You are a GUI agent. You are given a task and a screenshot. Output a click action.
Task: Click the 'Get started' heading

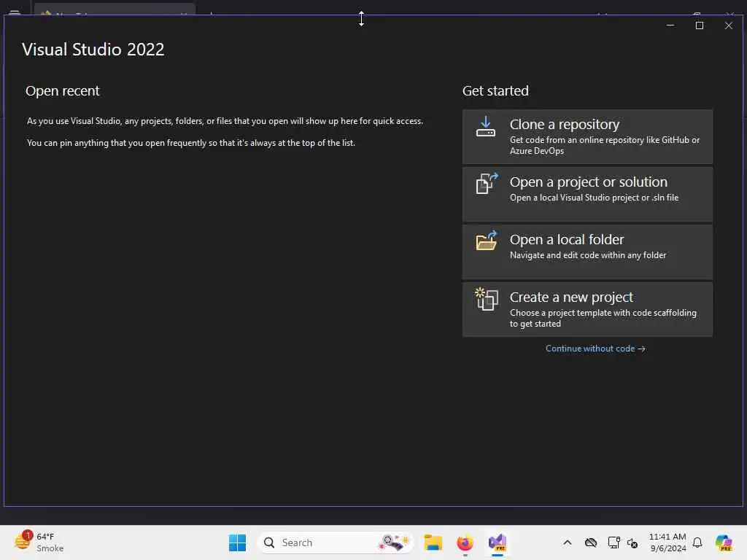click(495, 90)
